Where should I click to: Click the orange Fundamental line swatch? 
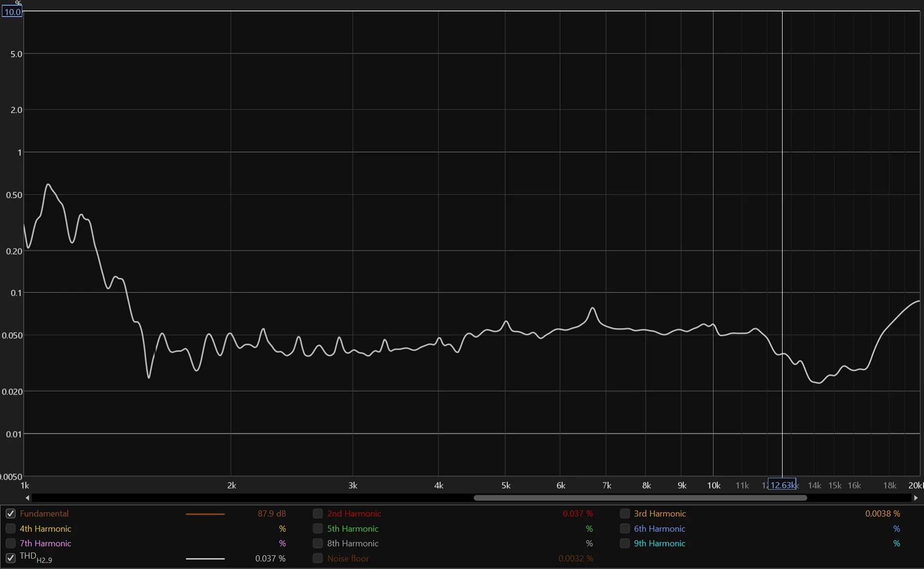pos(205,514)
